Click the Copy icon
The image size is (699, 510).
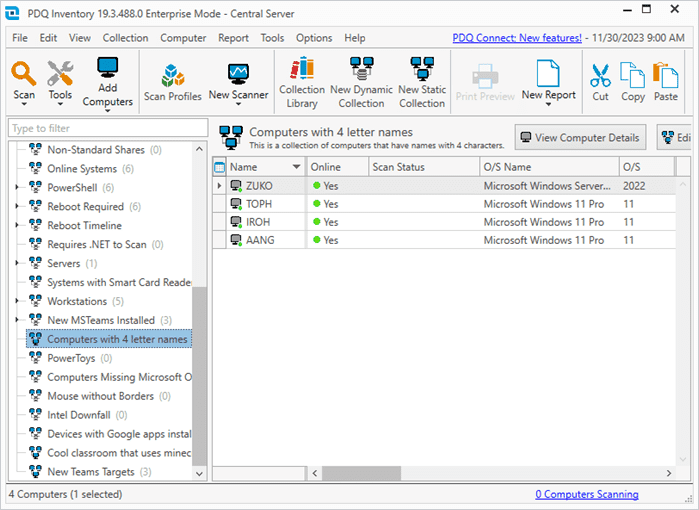(633, 75)
